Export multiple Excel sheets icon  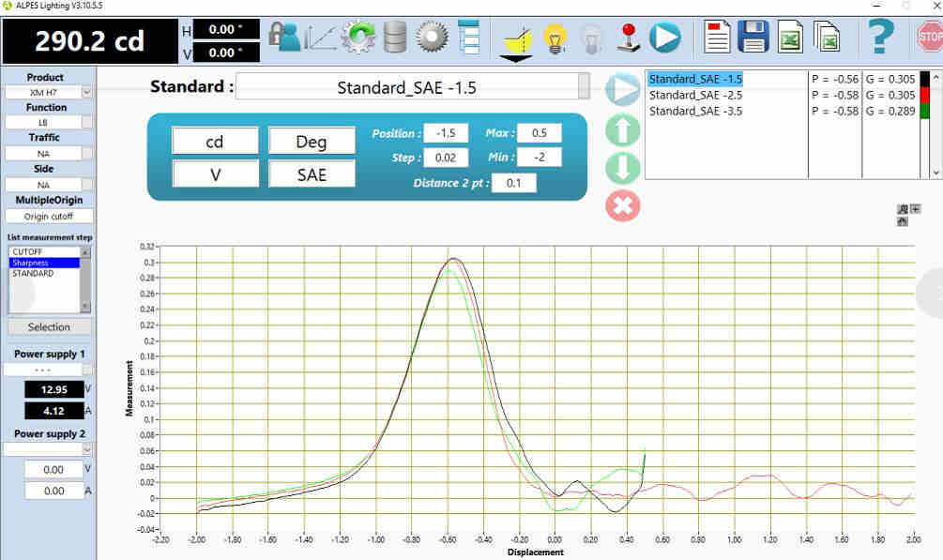pos(827,37)
